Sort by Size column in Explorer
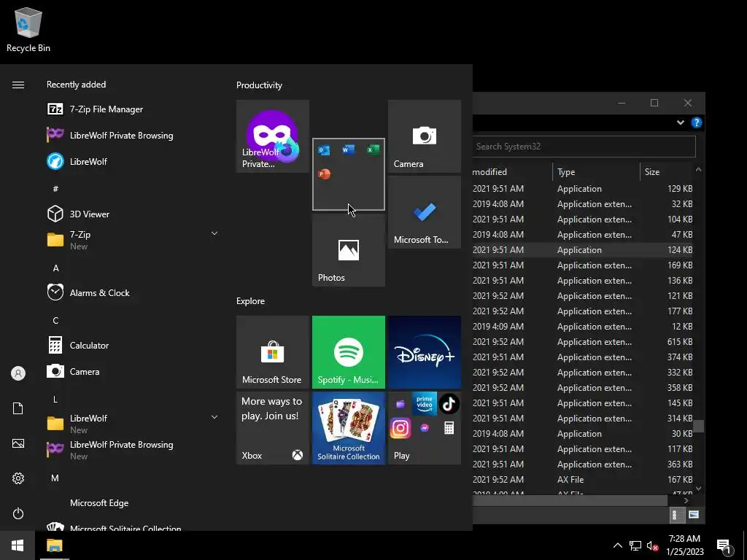Viewport: 747px width, 560px height. [666, 172]
